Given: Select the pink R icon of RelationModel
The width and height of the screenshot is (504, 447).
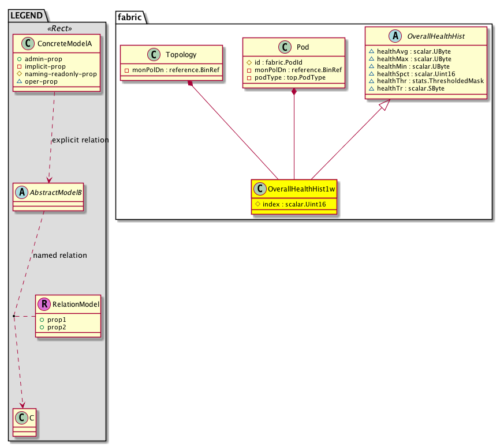Looking at the screenshot, I should click(45, 303).
